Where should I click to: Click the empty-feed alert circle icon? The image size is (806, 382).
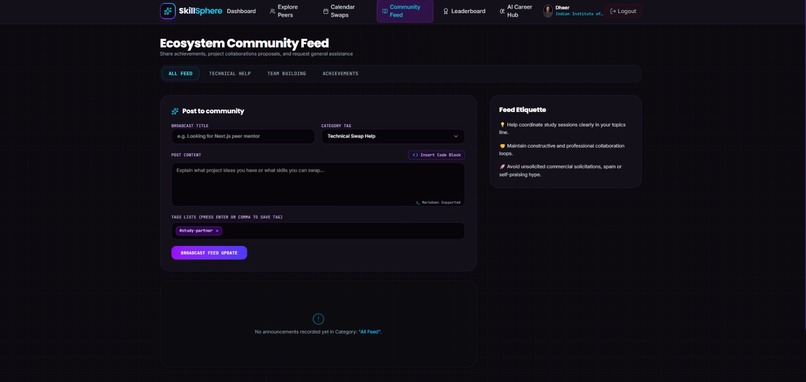pyautogui.click(x=318, y=319)
